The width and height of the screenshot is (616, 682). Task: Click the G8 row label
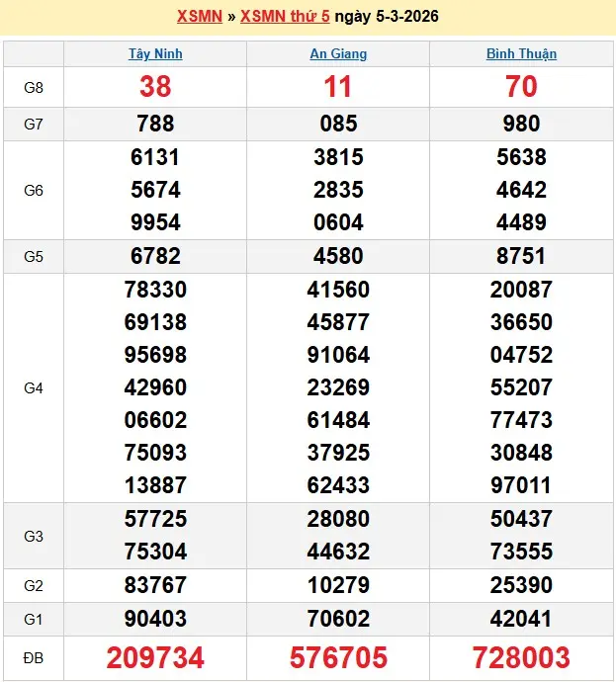click(34, 87)
